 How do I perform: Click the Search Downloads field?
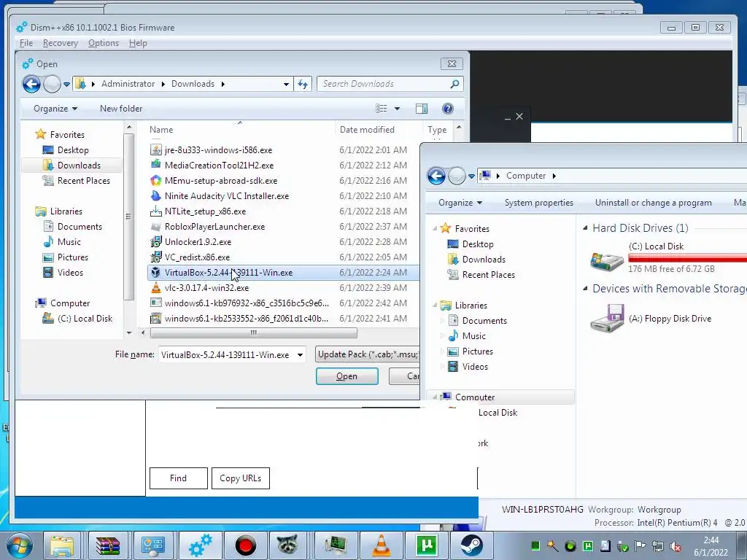pyautogui.click(x=390, y=84)
